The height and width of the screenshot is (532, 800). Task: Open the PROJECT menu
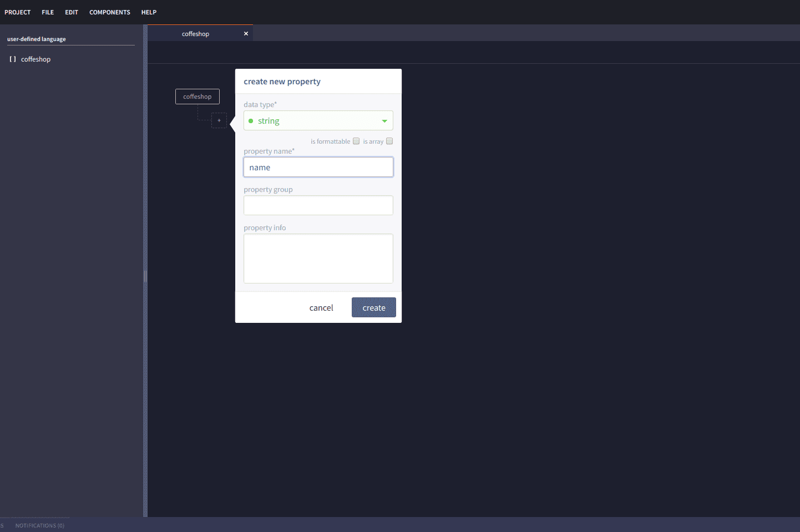[x=18, y=12]
